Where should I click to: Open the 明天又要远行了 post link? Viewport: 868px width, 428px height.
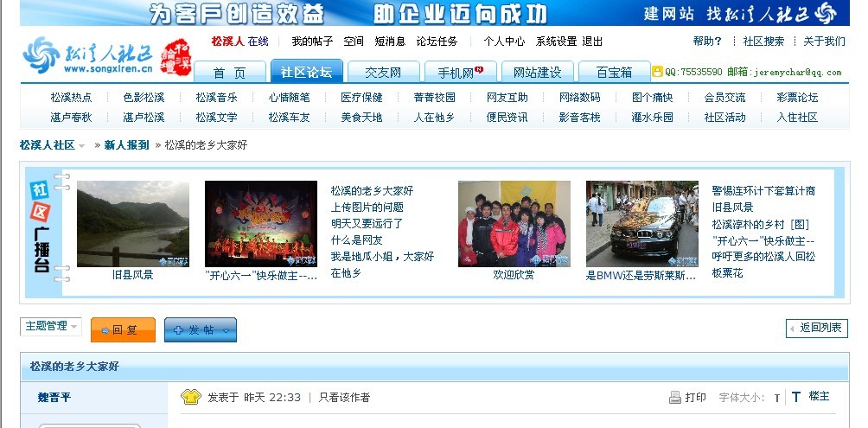click(x=367, y=224)
